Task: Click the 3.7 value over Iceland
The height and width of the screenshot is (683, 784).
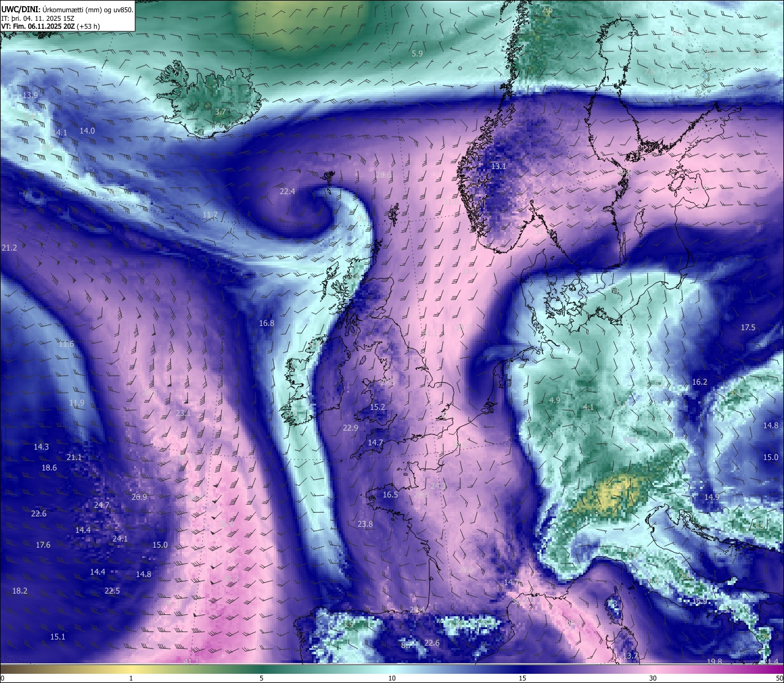Action: [x=221, y=112]
